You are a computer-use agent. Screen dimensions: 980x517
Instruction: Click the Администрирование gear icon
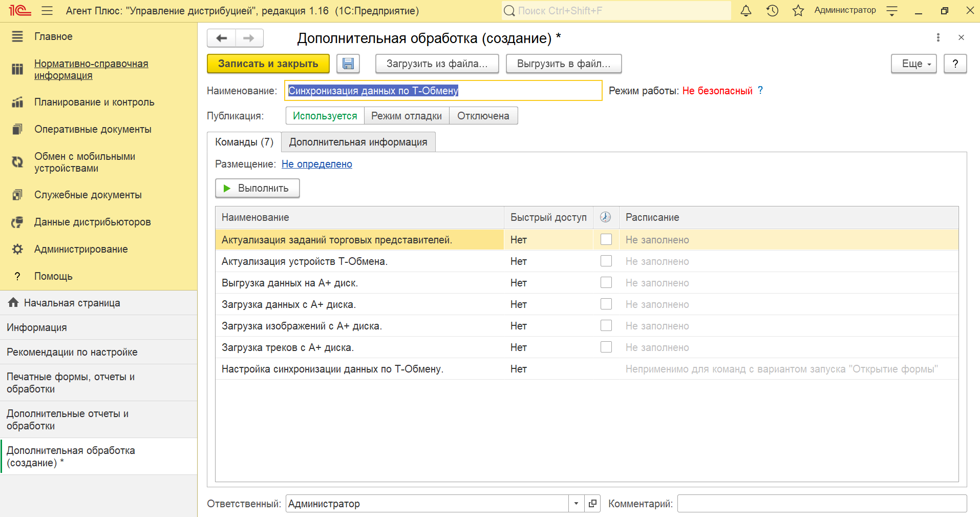[17, 249]
